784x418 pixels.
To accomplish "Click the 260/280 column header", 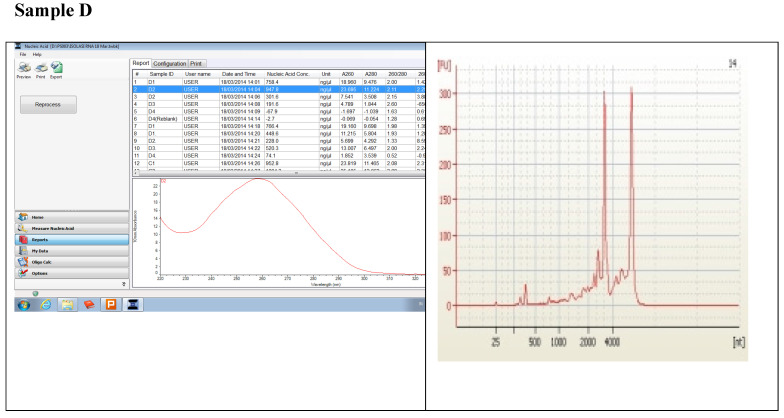I will pos(398,74).
